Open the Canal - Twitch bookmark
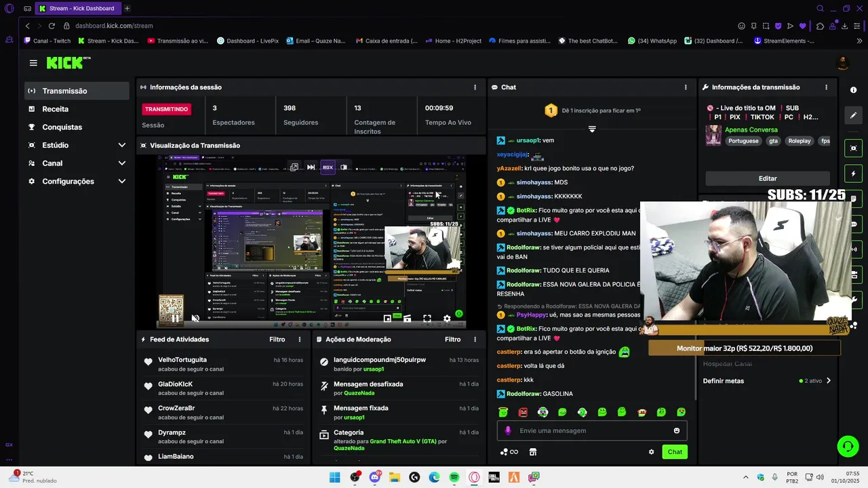868x488 pixels. 47,41
